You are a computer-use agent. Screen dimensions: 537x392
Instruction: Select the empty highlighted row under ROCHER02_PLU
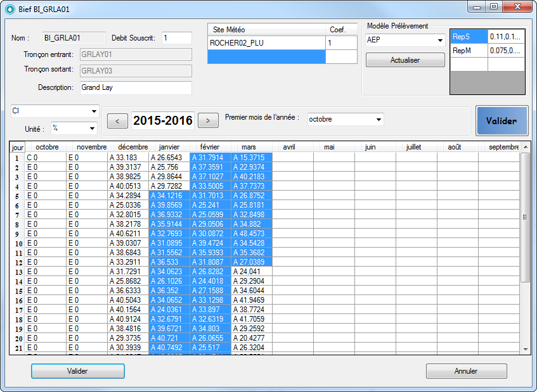click(266, 57)
